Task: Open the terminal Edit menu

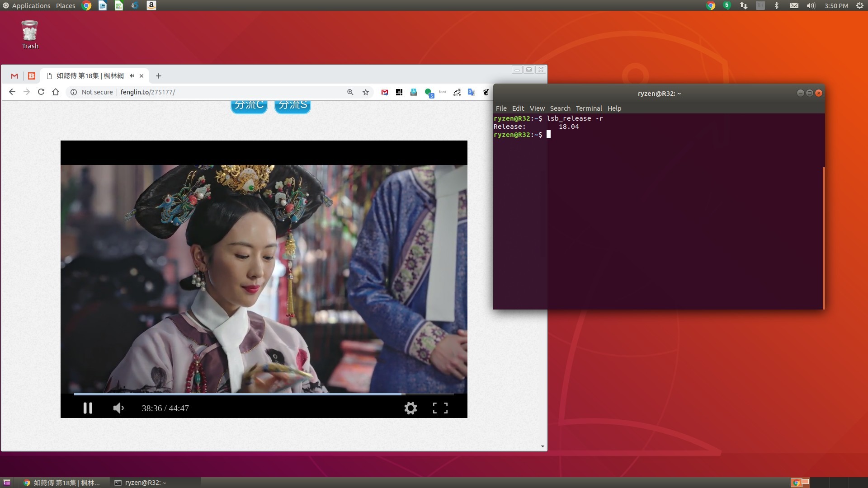Action: click(518, 108)
